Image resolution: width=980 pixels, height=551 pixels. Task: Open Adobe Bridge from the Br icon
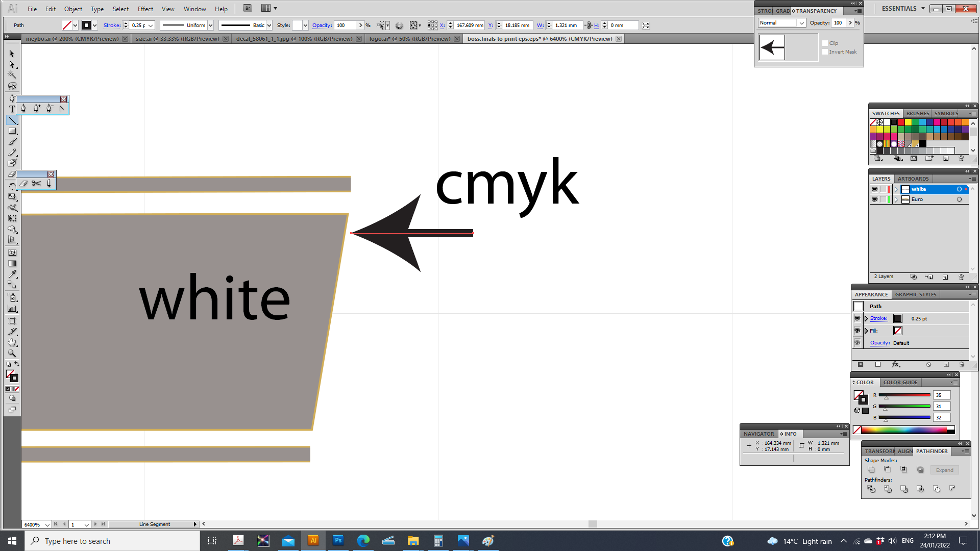(248, 8)
